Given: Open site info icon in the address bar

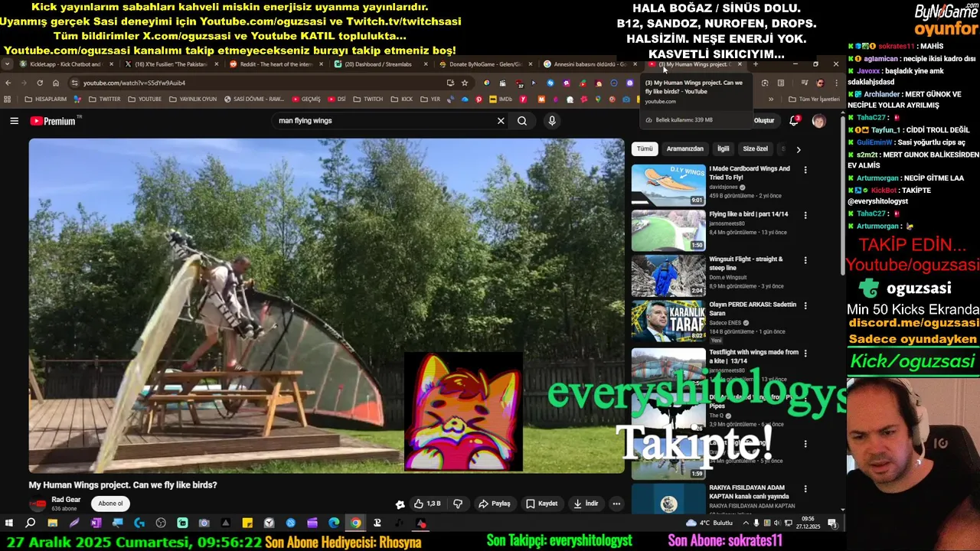Looking at the screenshot, I should tap(74, 83).
